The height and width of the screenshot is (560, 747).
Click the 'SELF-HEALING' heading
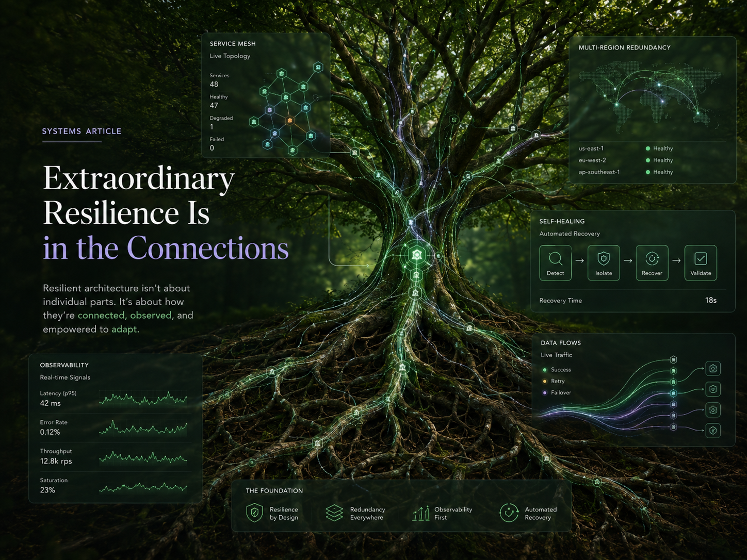point(562,221)
